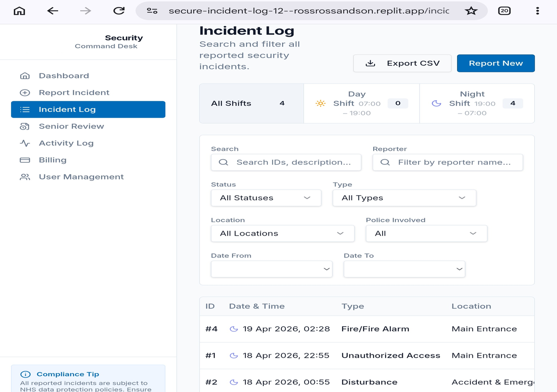Screen dimensions: 557x392
Task: Click the magnifier icon in Reporter filter
Action: (385, 162)
